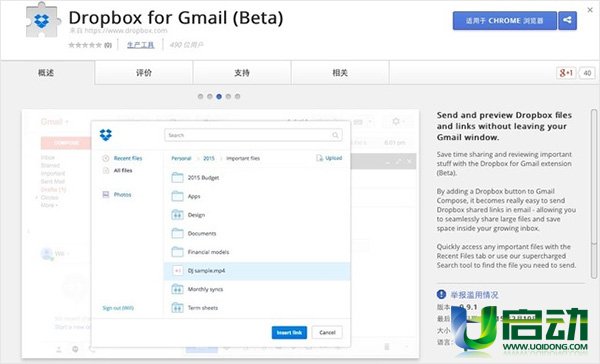Select the fifth carousel dot
Screen dimensions: 600x364
click(238, 96)
